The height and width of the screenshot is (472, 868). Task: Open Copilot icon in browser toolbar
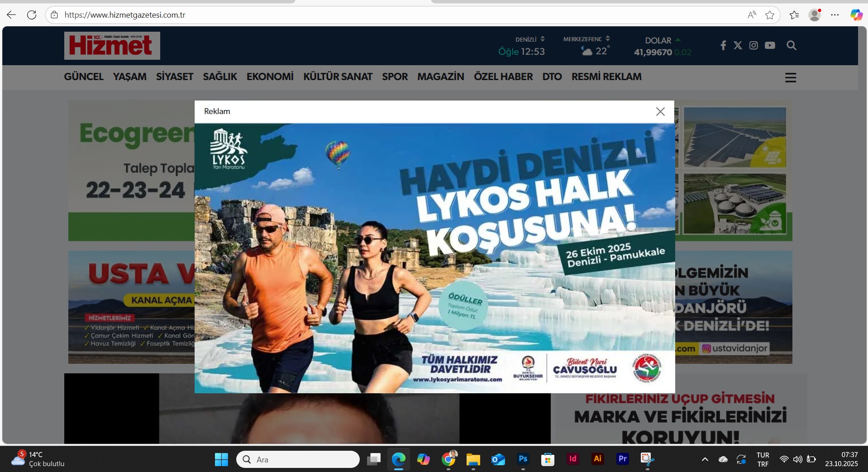(856, 15)
